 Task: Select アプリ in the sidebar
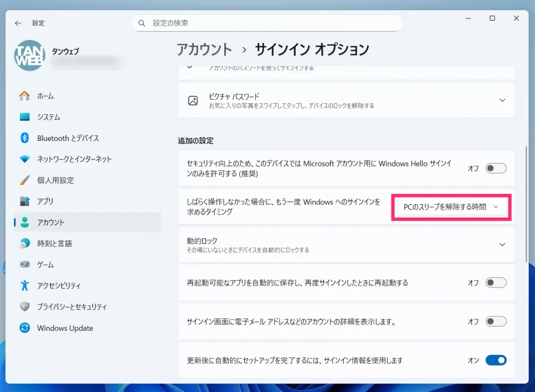87,201
